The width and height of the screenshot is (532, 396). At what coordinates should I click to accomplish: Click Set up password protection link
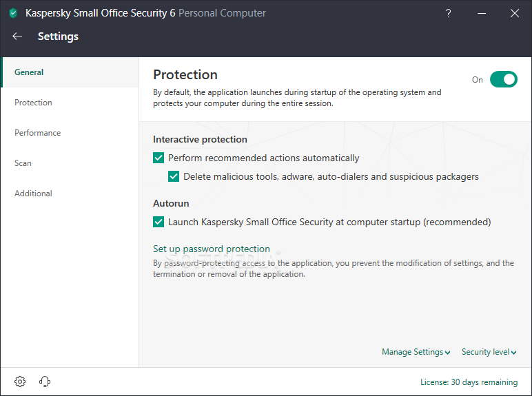(x=212, y=249)
